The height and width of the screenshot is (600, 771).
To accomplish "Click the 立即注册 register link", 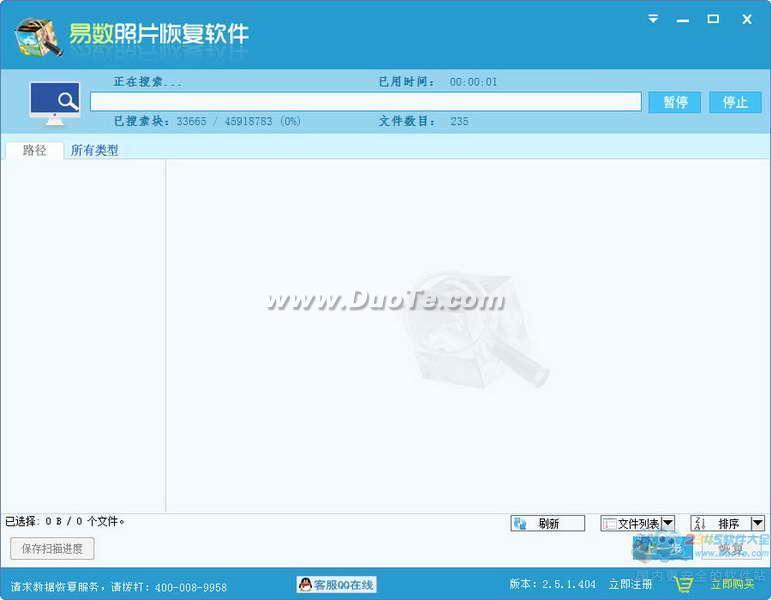I will pyautogui.click(x=630, y=584).
